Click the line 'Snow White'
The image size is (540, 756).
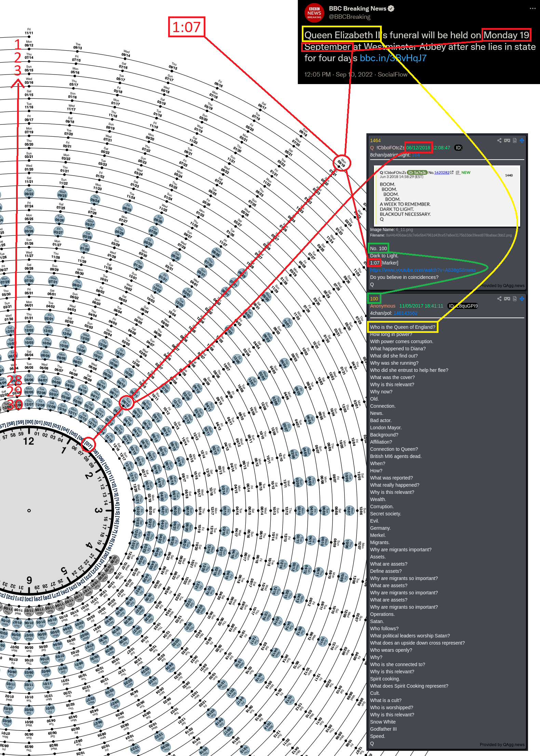[383, 722]
